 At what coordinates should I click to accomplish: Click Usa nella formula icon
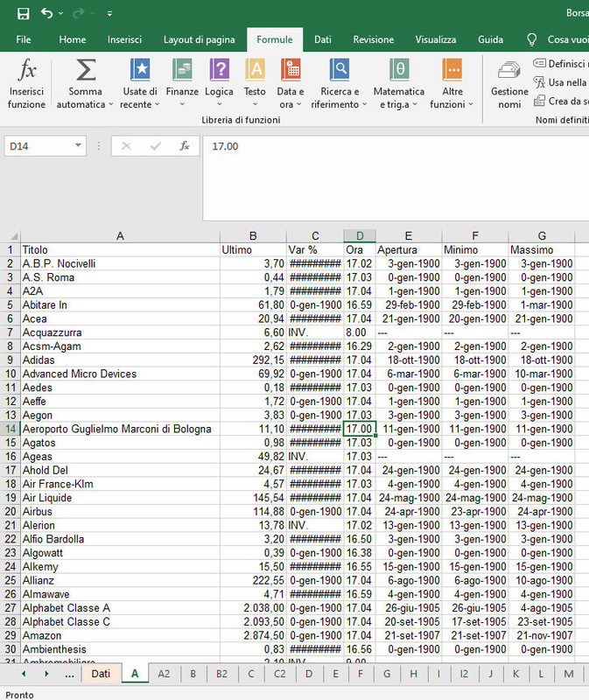(539, 82)
